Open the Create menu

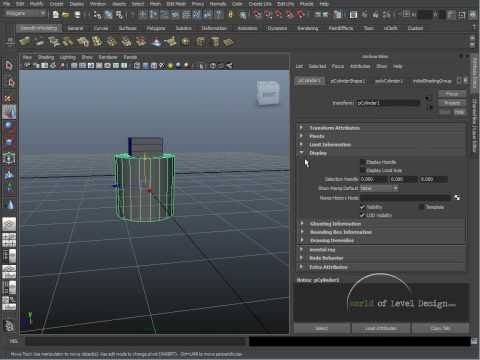(x=56, y=4)
